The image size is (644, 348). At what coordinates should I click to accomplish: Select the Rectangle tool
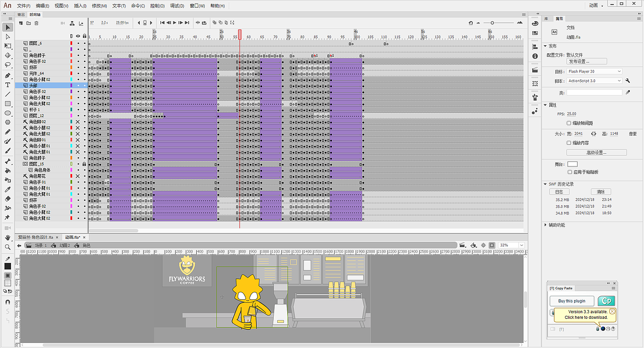tap(8, 104)
